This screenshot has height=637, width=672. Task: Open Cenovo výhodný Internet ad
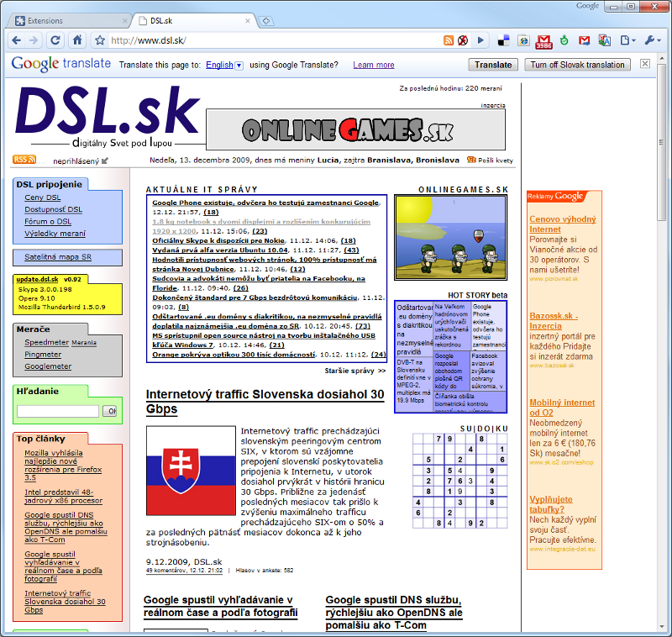[x=563, y=224]
